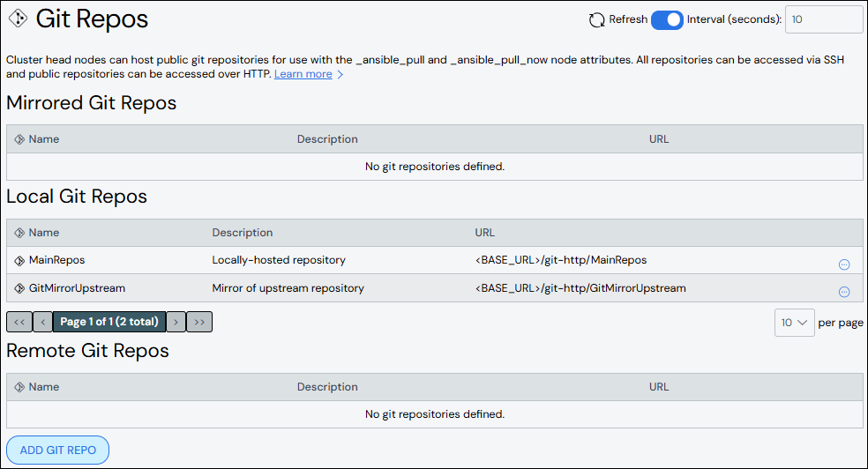Open the actions menu for GitMirrorUpstream
This screenshot has width=868, height=469.
pyautogui.click(x=844, y=292)
